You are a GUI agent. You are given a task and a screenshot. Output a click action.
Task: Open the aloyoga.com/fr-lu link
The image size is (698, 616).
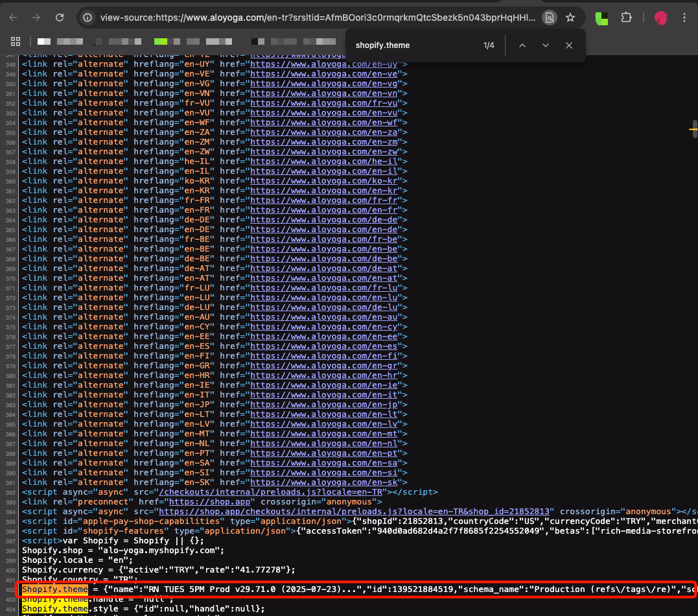pos(323,288)
